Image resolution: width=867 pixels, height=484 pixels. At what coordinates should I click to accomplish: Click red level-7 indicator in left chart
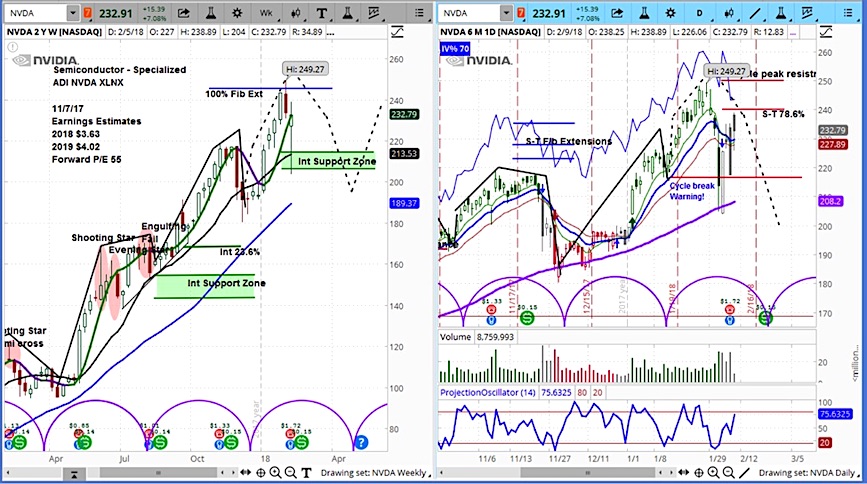click(88, 13)
